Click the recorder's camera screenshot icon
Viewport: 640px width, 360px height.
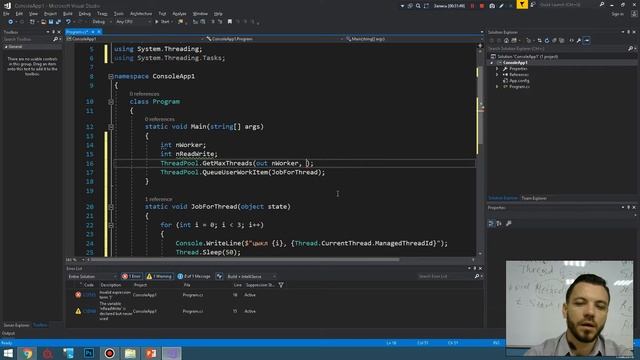click(492, 6)
